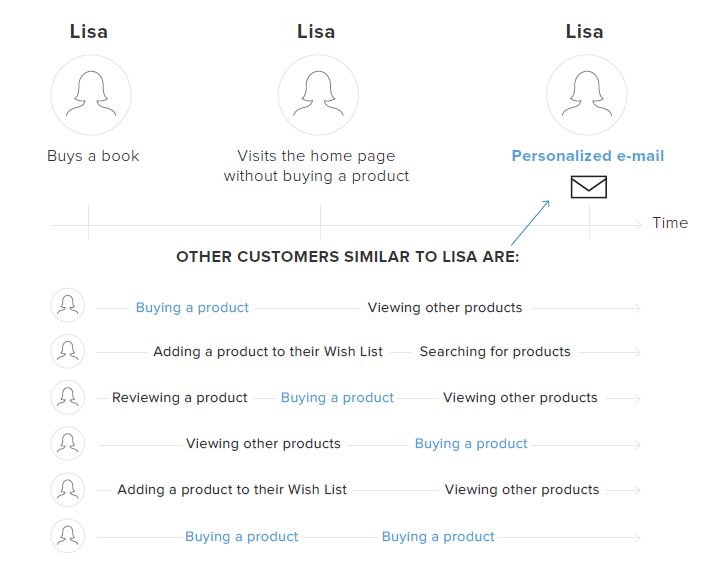The image size is (718, 566).
Task: Click 'Buying a product' after Viewing other products
Action: 471,444
